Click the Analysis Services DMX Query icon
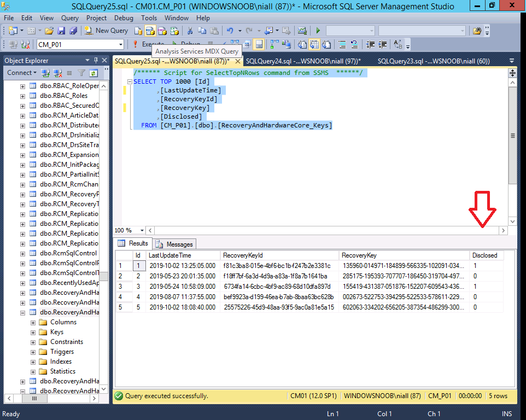The width and height of the screenshot is (526, 420). click(x=162, y=31)
